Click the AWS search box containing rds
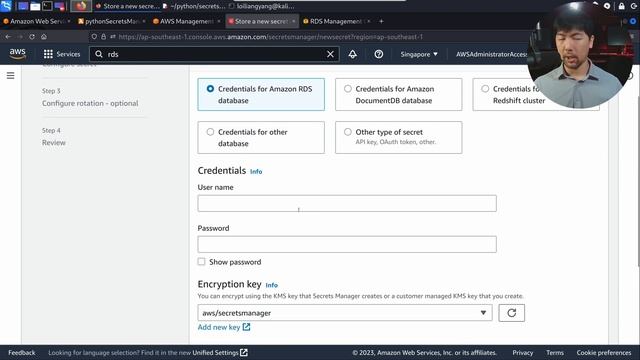This screenshot has height=360, width=640. point(215,54)
